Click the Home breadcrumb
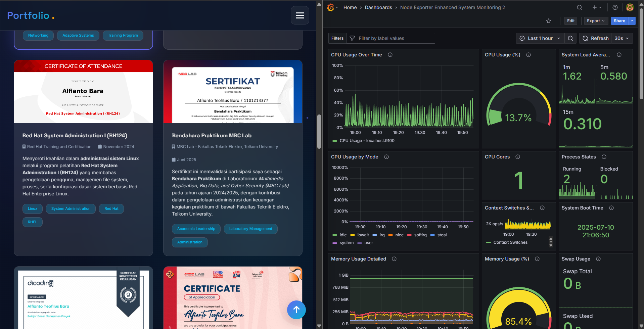644x329 pixels. (350, 7)
